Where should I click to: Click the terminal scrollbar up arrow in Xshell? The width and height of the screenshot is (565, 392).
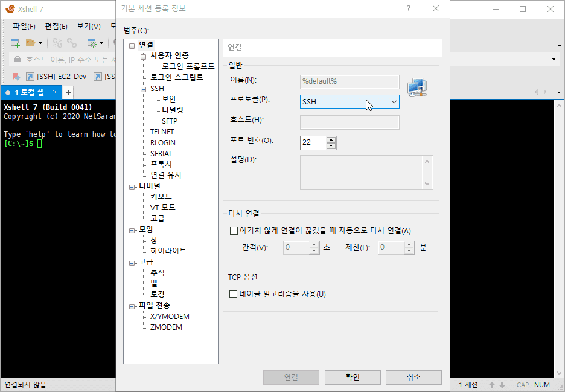pos(559,106)
